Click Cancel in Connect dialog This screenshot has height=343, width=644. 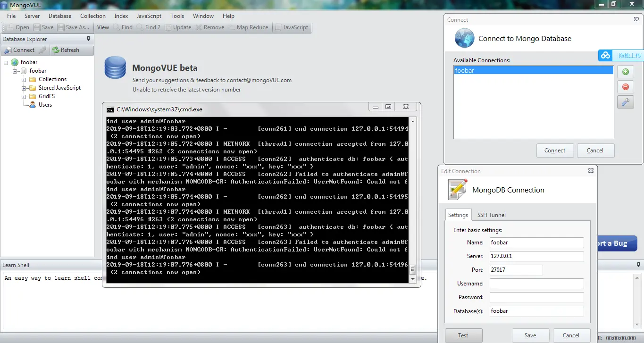(595, 151)
